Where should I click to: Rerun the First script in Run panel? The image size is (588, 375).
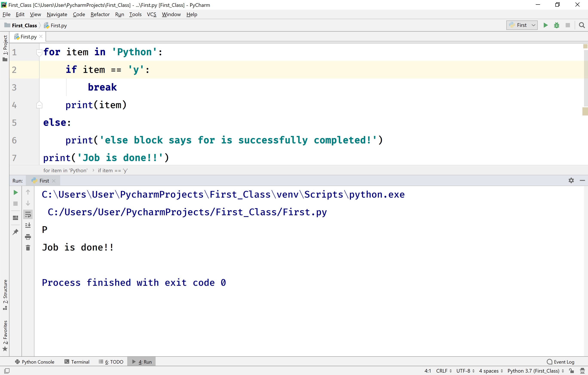(15, 192)
